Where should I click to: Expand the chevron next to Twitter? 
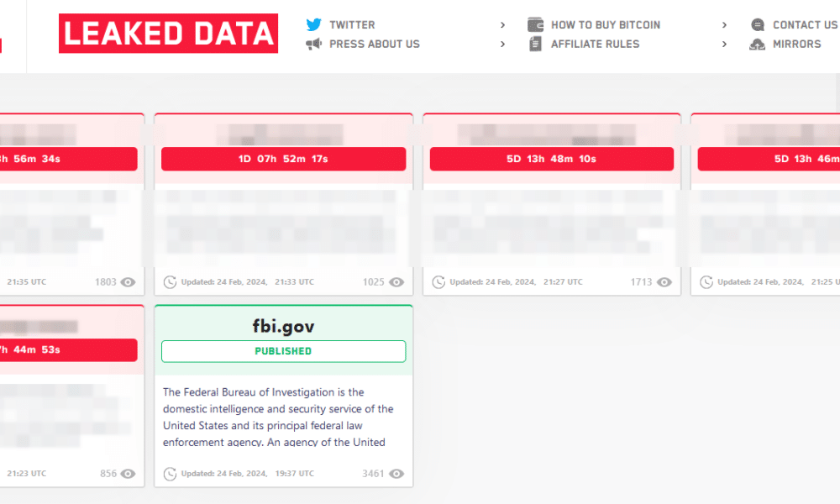[x=502, y=24]
